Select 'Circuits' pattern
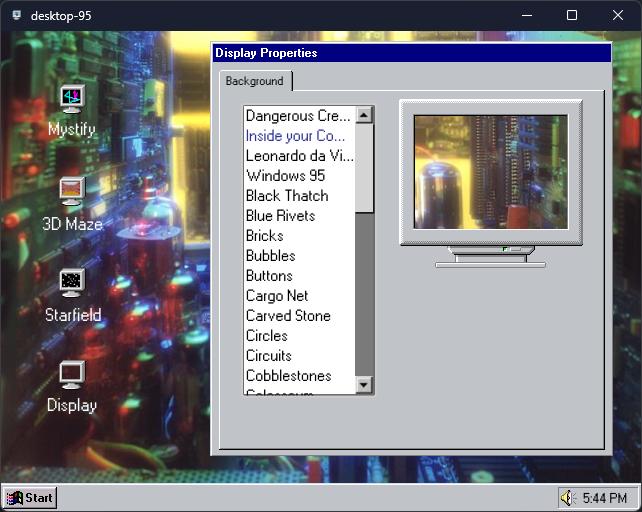The image size is (642, 512). (299, 356)
